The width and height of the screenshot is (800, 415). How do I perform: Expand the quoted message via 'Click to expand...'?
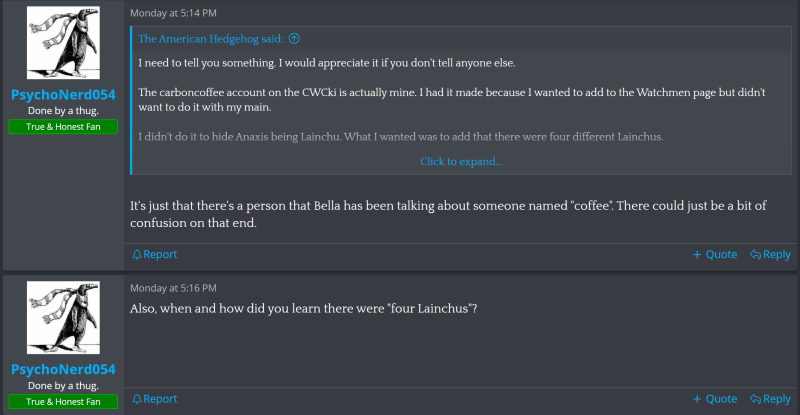click(461, 161)
